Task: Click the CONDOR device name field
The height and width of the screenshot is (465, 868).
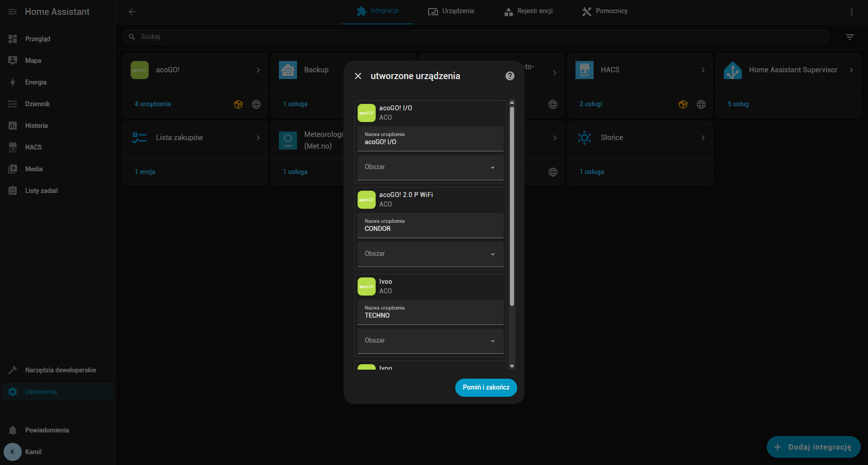Action: tap(430, 225)
